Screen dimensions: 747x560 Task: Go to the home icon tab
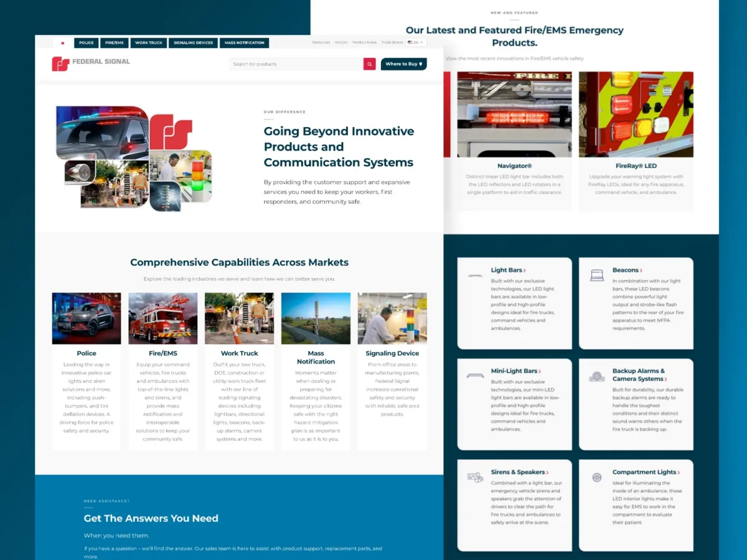click(x=63, y=43)
